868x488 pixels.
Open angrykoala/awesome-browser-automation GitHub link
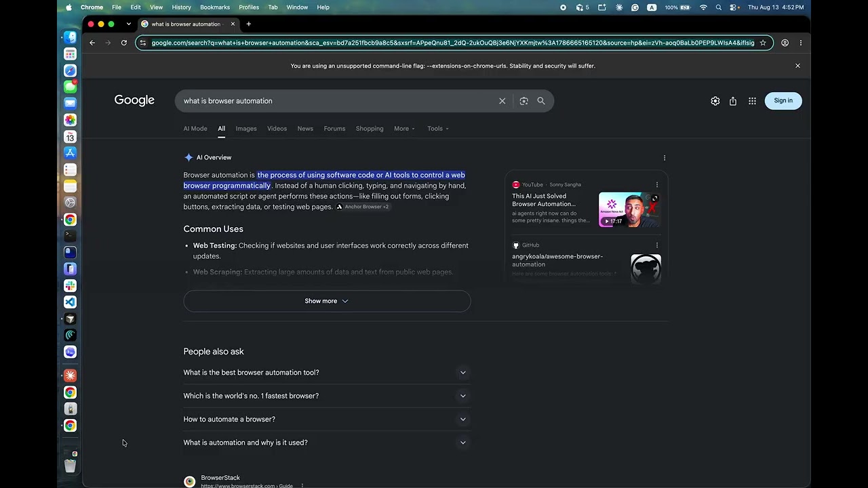557,260
